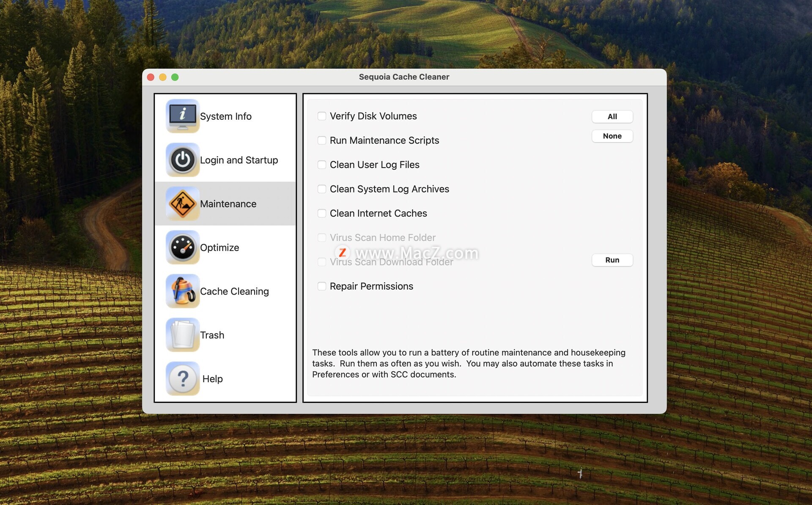Click the Run Maintenance Scripts label text
The width and height of the screenshot is (812, 505).
point(384,140)
